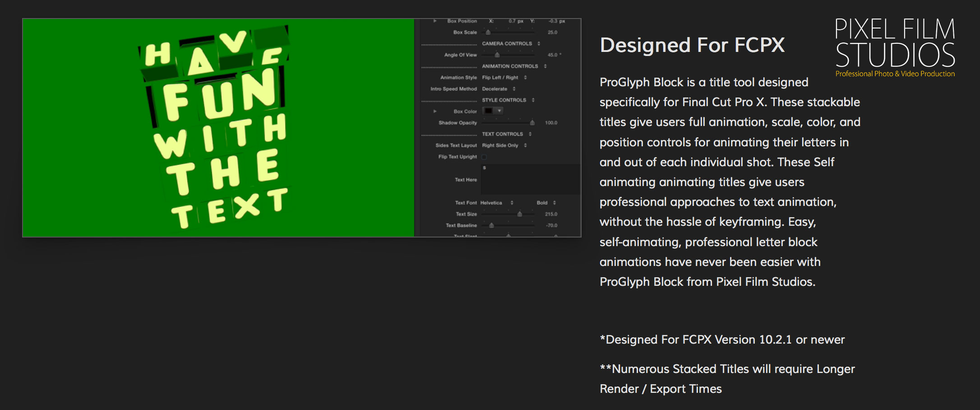Click the Flip Text Upright label

click(x=458, y=157)
